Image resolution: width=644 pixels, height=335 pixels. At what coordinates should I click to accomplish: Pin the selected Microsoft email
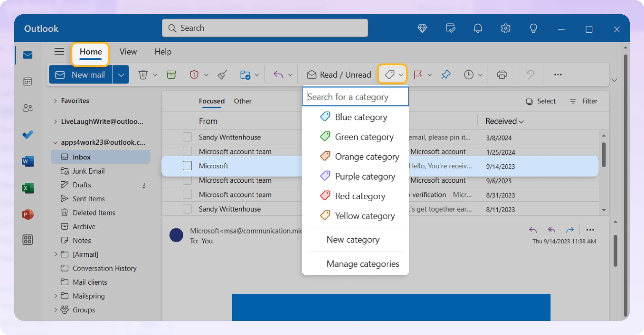tap(446, 75)
